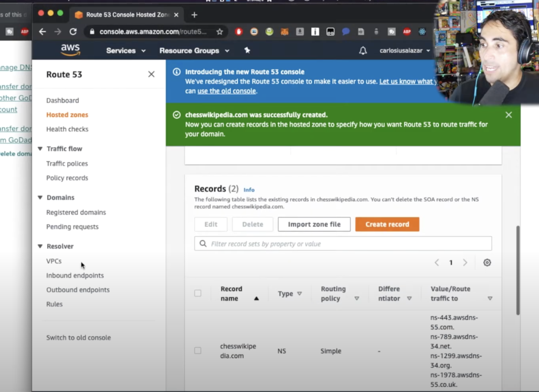Close the Route 53 sidebar panel
The image size is (539, 392).
pos(151,74)
